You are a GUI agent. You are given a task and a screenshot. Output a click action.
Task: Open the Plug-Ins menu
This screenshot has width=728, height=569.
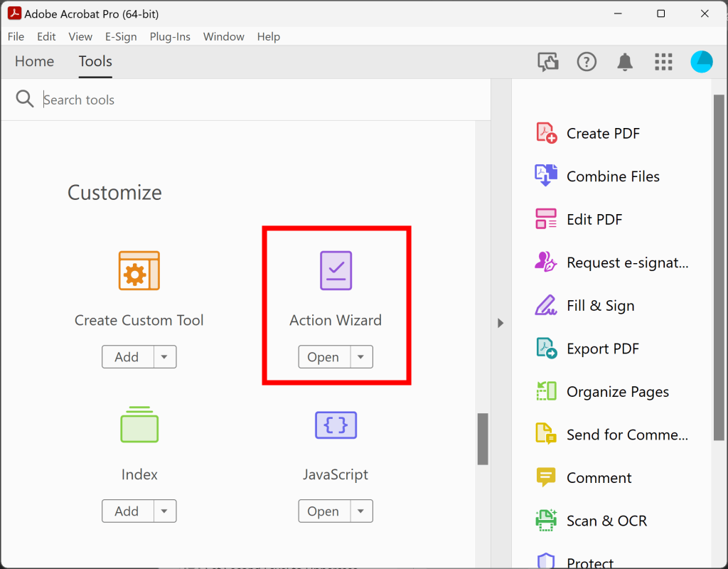(x=170, y=37)
